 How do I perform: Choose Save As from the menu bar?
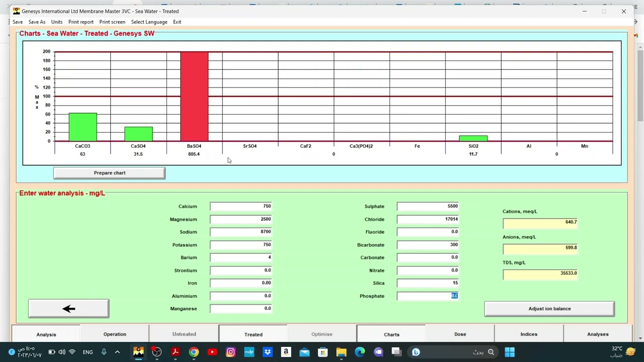click(37, 22)
